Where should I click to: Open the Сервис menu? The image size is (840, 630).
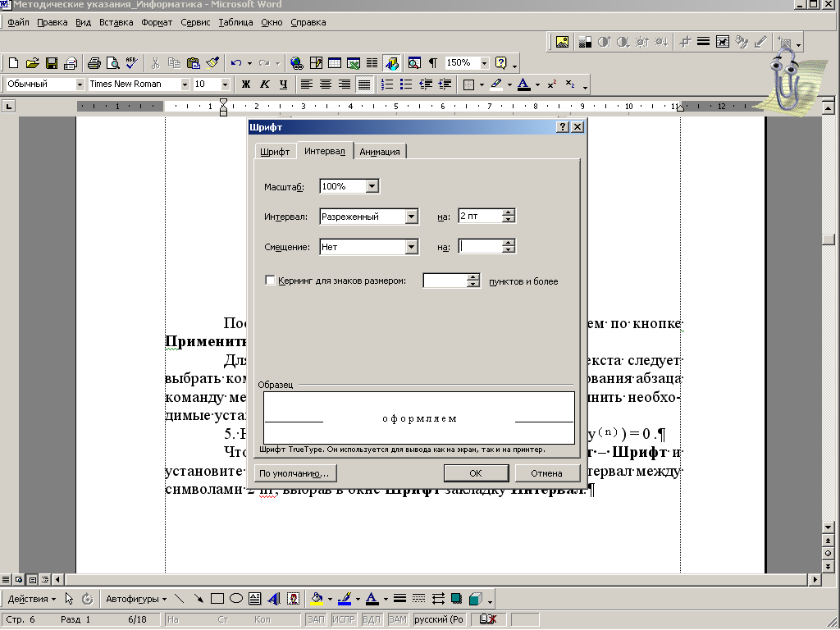point(195,22)
